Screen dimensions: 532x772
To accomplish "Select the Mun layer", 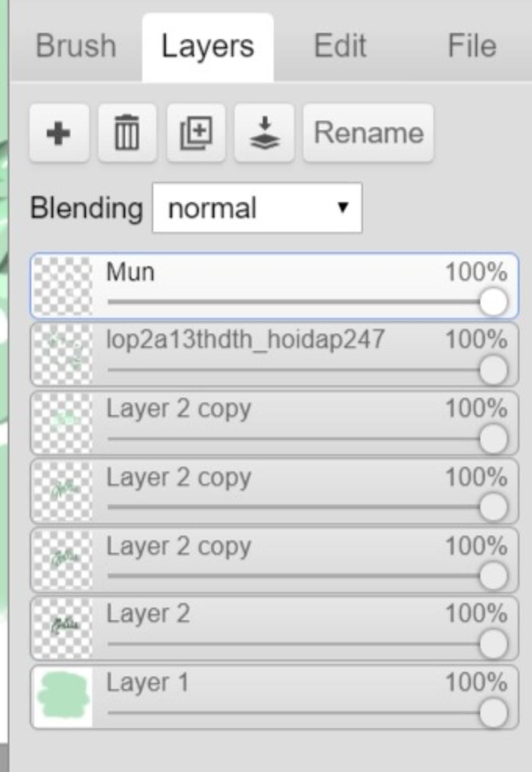I will tap(260, 273).
